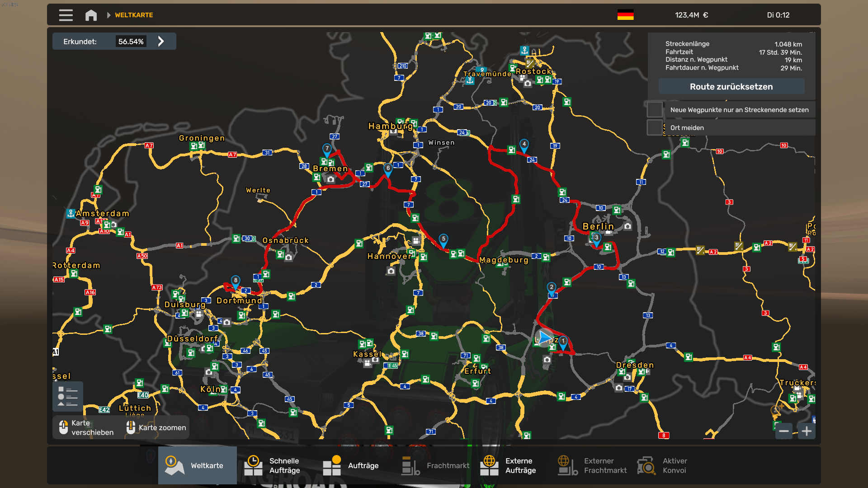Click the Groningen city label
868x488 pixels.
(x=202, y=138)
